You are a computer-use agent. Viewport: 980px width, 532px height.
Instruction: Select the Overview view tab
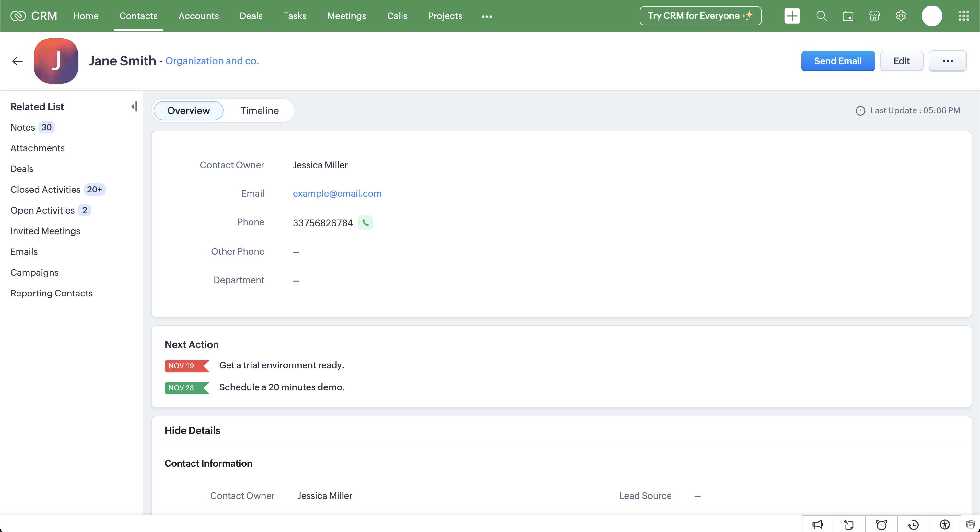click(x=188, y=111)
